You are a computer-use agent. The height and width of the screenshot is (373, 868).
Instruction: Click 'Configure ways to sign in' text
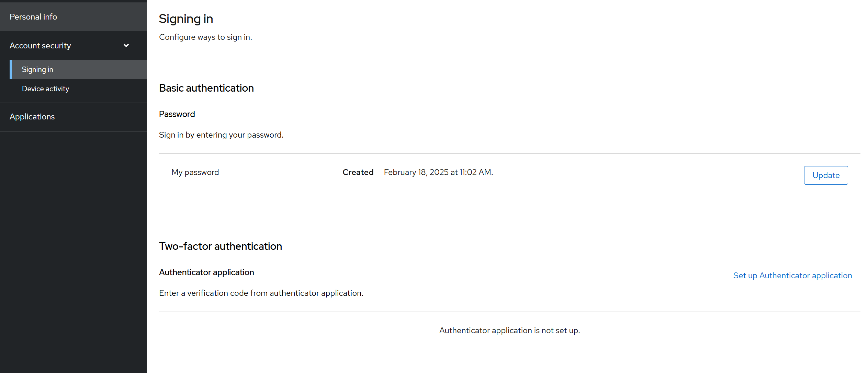205,37
